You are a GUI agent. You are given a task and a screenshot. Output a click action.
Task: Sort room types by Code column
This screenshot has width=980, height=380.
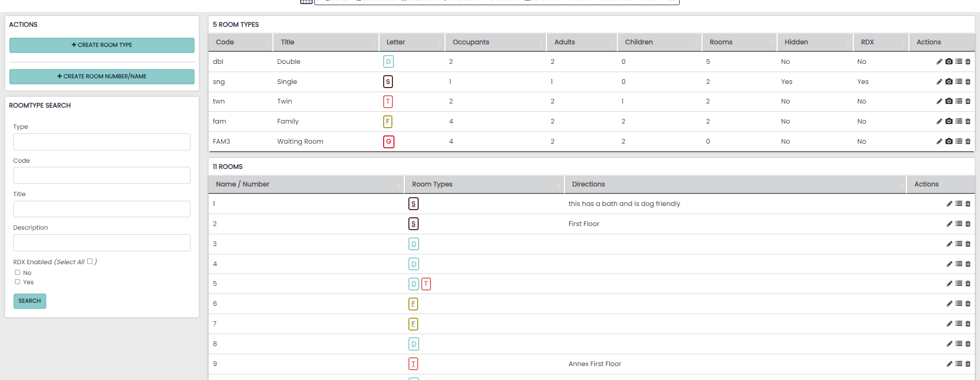pyautogui.click(x=225, y=42)
